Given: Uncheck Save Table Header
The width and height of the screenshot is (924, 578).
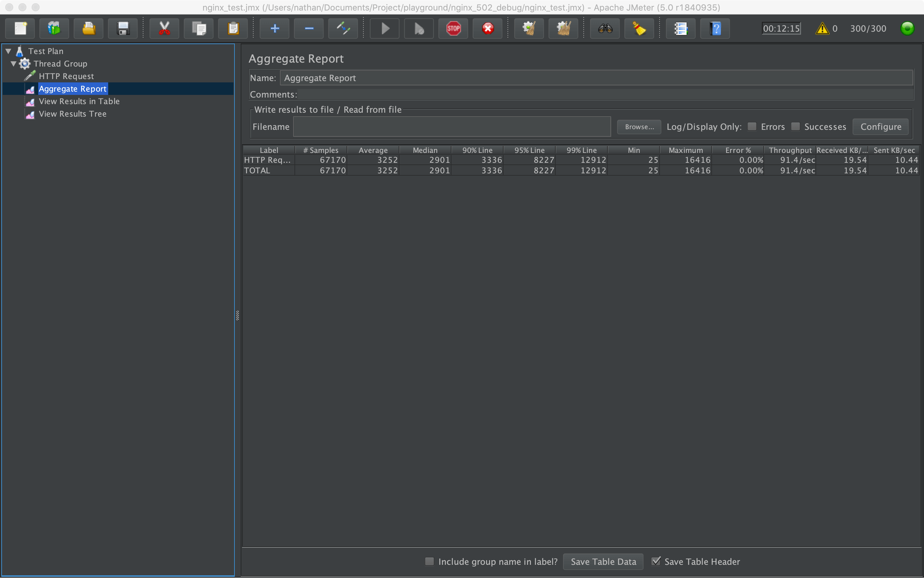Looking at the screenshot, I should click(x=657, y=561).
